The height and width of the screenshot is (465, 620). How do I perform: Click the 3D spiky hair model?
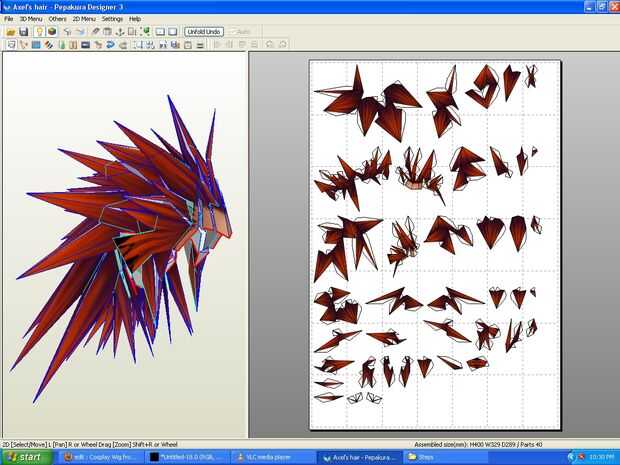pos(123,245)
